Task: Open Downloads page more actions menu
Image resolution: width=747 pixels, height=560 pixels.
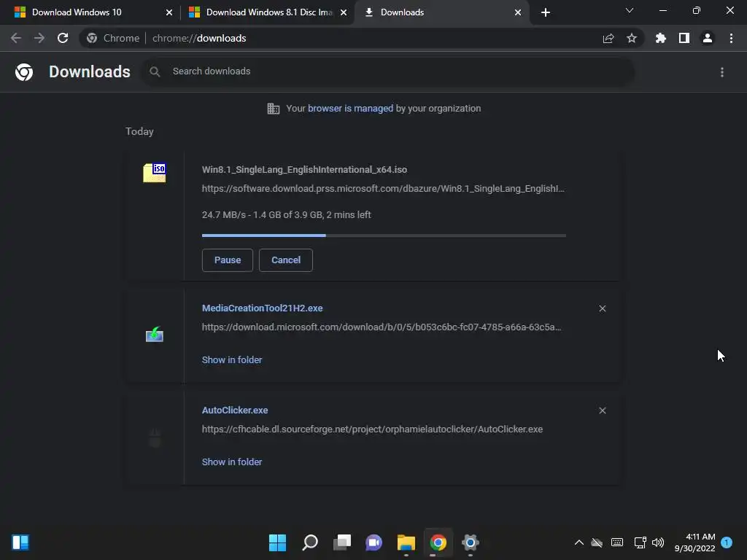Action: 722,72
